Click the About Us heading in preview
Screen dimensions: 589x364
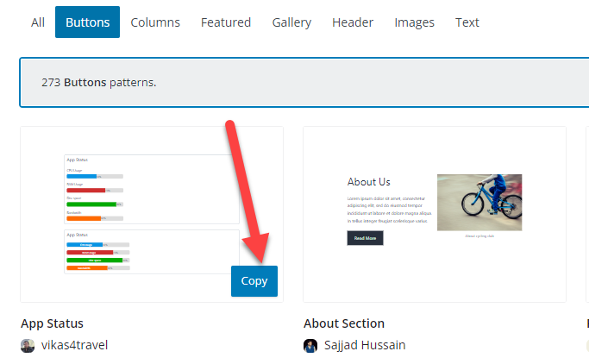coord(369,182)
